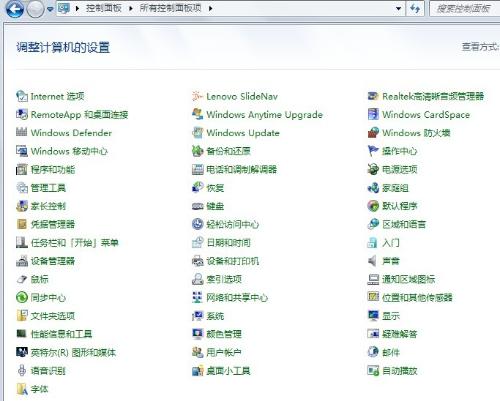Expand arrow before 控制面板 breadcrumb
The height and width of the screenshot is (401, 500).
pyautogui.click(x=77, y=8)
